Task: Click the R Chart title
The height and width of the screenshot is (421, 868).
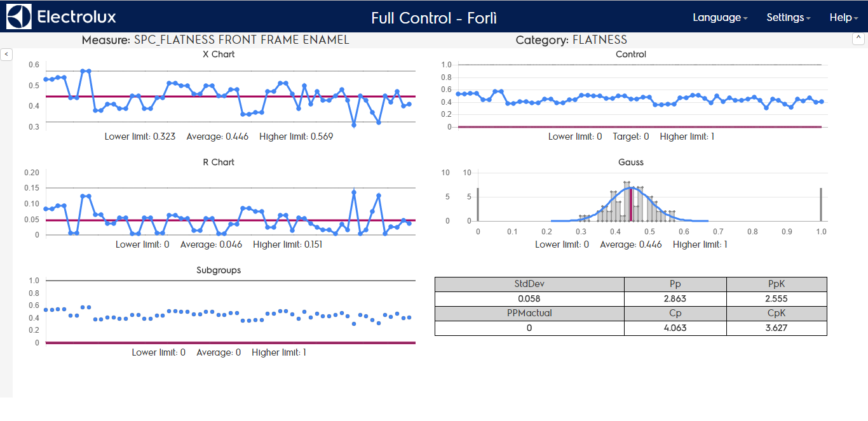Action: 219,163
